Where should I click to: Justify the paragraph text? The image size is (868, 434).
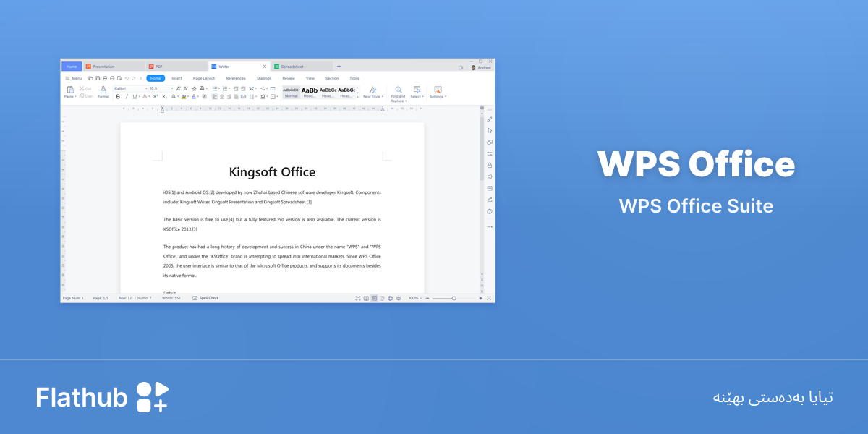tap(236, 96)
